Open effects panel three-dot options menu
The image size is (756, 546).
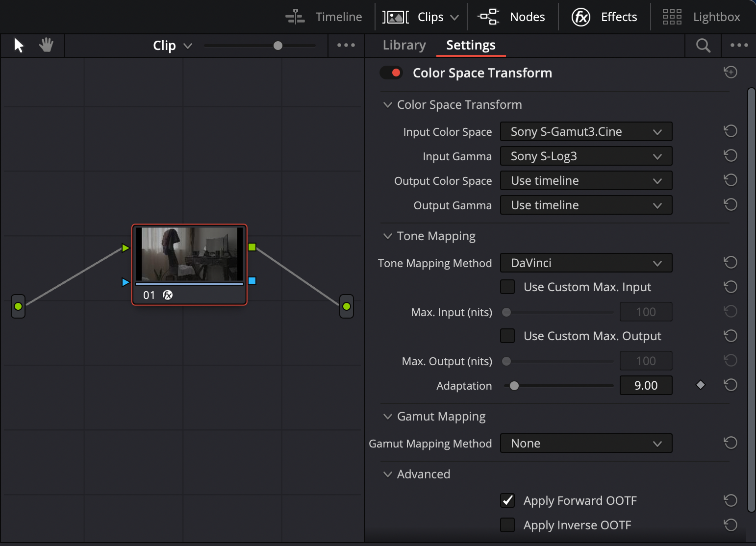(739, 45)
